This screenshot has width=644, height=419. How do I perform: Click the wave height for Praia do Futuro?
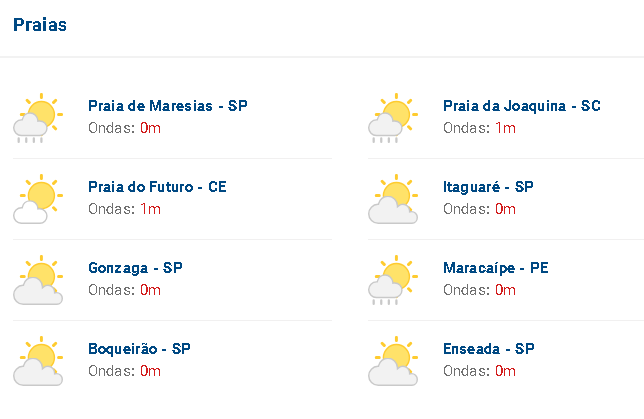(150, 209)
